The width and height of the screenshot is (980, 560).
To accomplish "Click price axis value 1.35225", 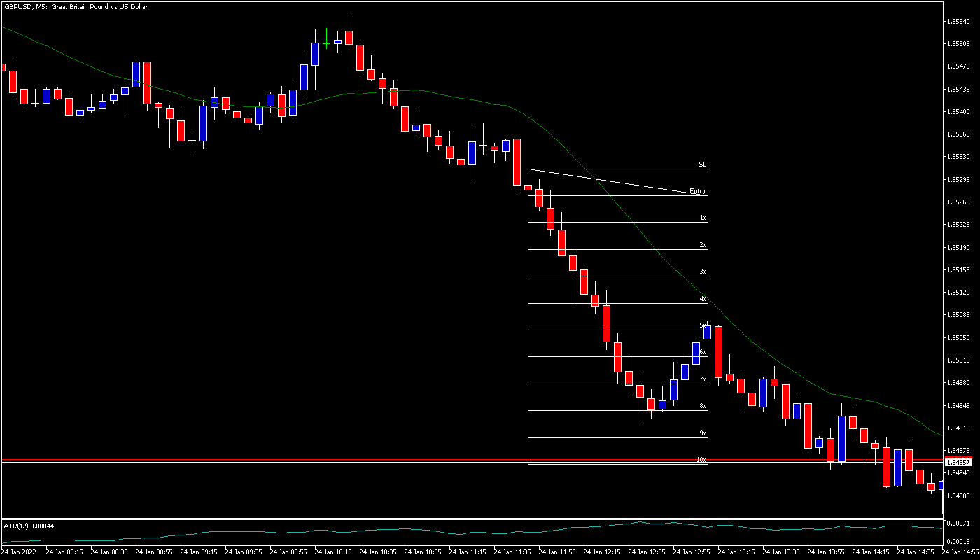I will [959, 225].
